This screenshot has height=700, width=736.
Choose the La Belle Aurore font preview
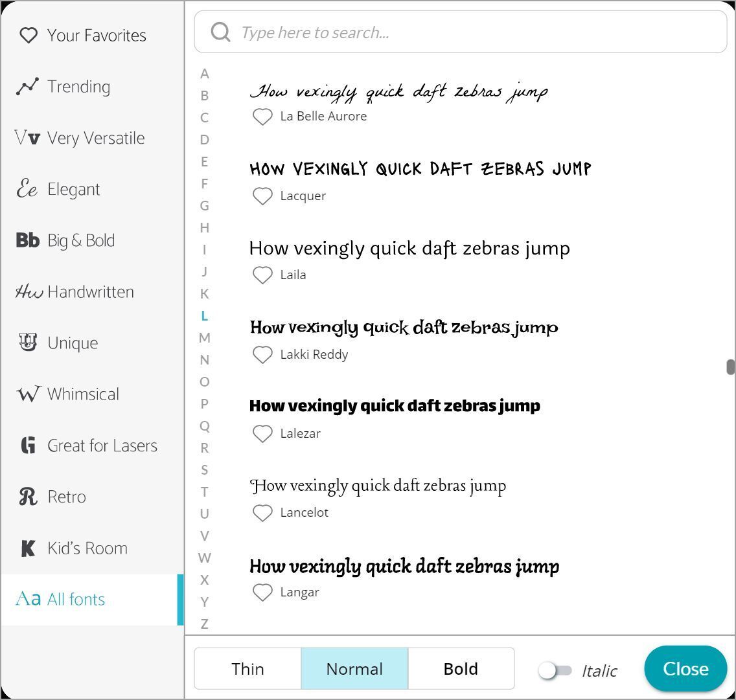pos(399,91)
